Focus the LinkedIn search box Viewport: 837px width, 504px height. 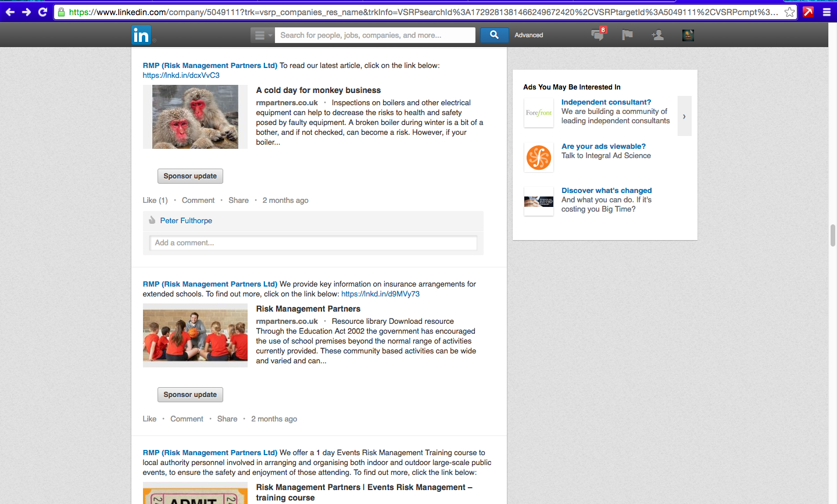pos(375,35)
